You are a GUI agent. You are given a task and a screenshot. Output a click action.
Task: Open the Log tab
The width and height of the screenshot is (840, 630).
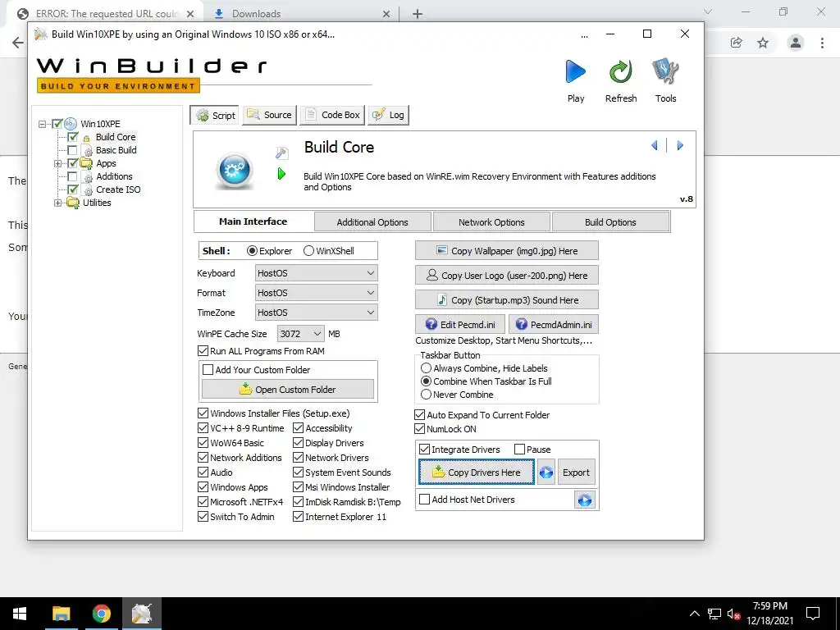[388, 115]
